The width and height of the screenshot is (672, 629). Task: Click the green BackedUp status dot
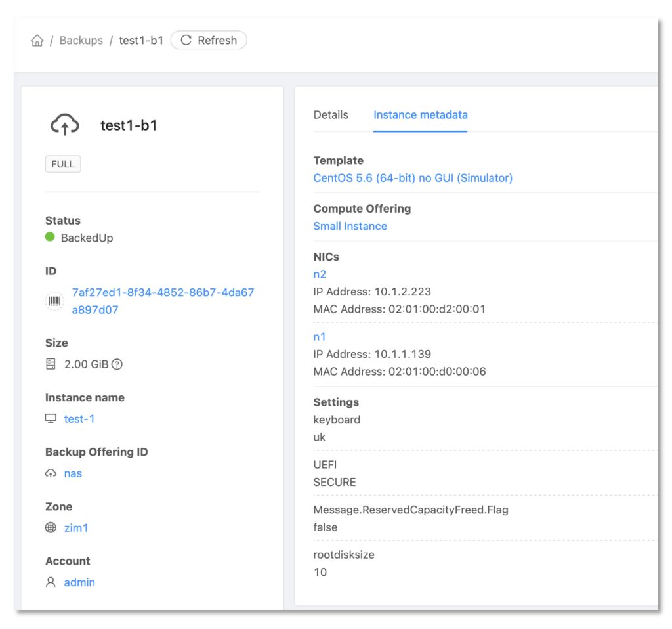point(50,236)
